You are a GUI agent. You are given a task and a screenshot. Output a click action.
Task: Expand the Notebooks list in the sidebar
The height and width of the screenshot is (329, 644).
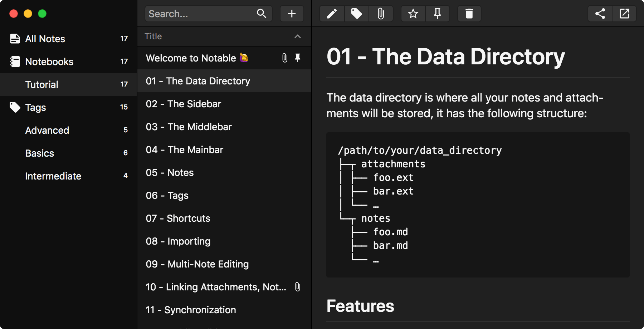tap(49, 61)
